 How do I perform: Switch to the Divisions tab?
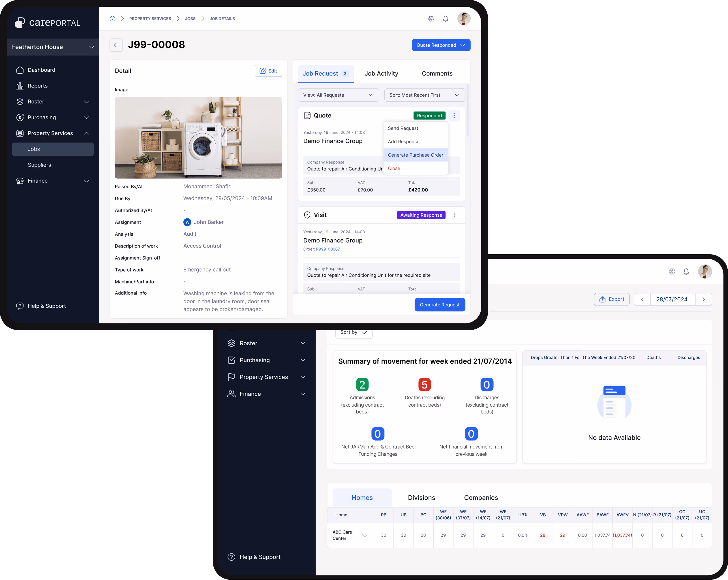tap(421, 498)
